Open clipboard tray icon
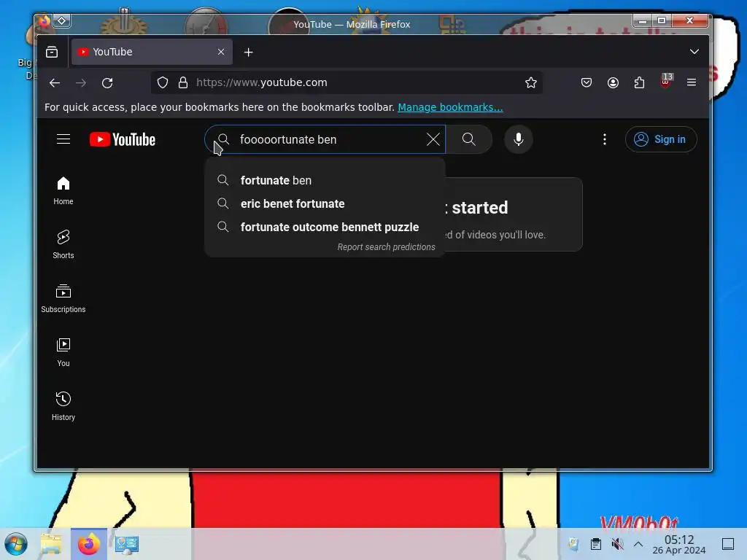Image resolution: width=747 pixels, height=560 pixels. [595, 544]
